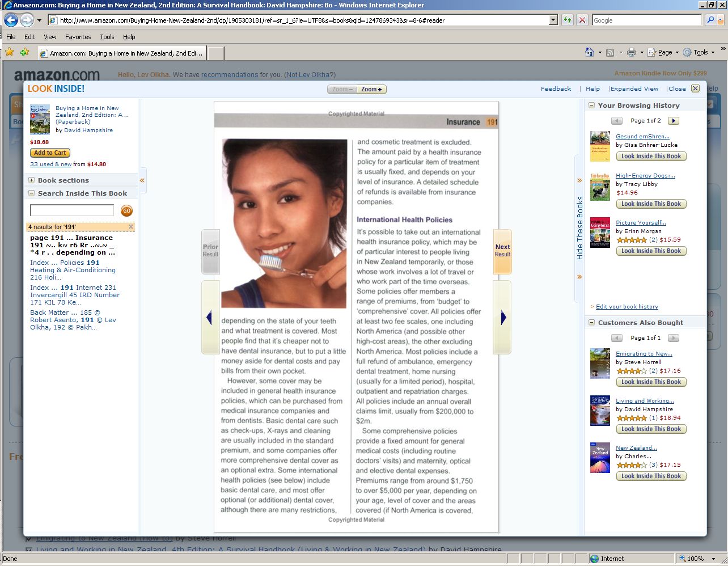Open Emigrating to New Zealand cover thumbnail
Viewport: 728px width, 566px height.
tap(600, 364)
